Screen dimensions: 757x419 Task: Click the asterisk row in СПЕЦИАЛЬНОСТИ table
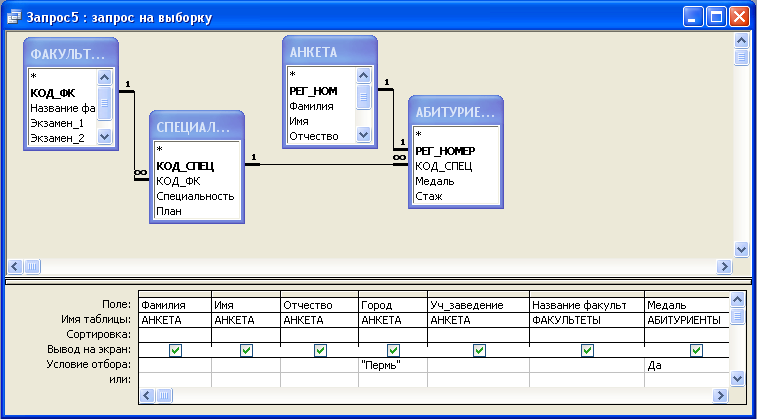197,151
